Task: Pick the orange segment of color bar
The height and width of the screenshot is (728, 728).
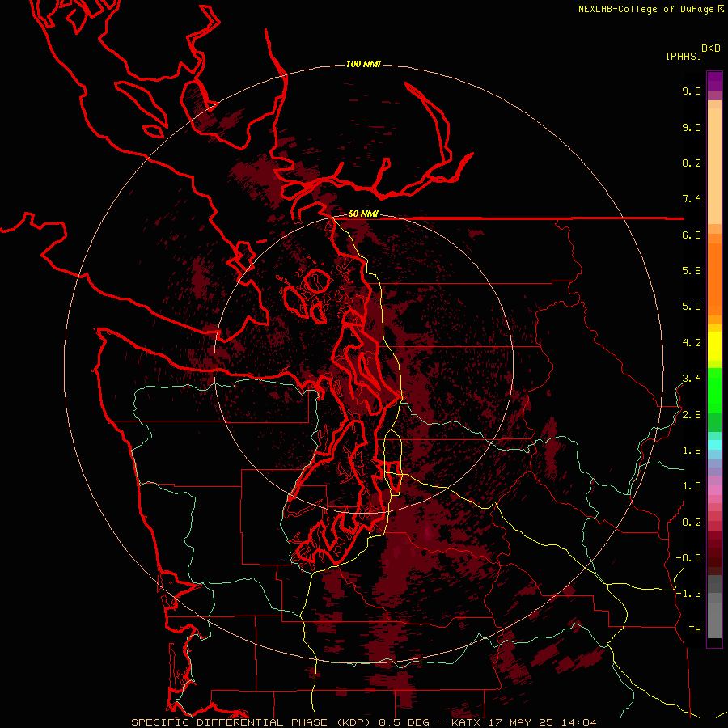Action: (x=714, y=278)
